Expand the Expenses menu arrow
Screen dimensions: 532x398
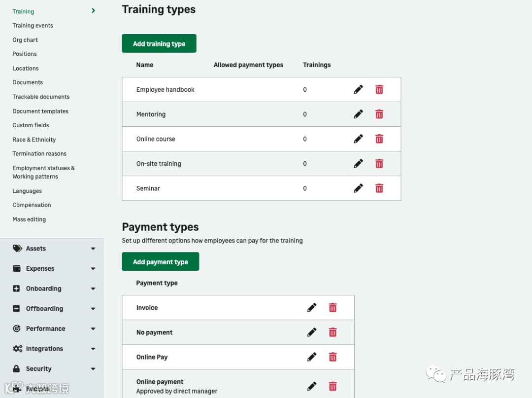pyautogui.click(x=93, y=269)
